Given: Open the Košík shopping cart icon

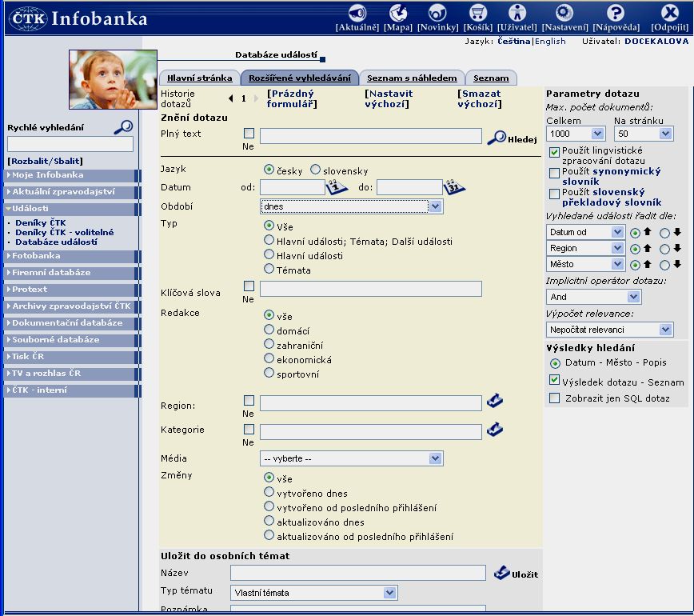Looking at the screenshot, I should coord(477,13).
